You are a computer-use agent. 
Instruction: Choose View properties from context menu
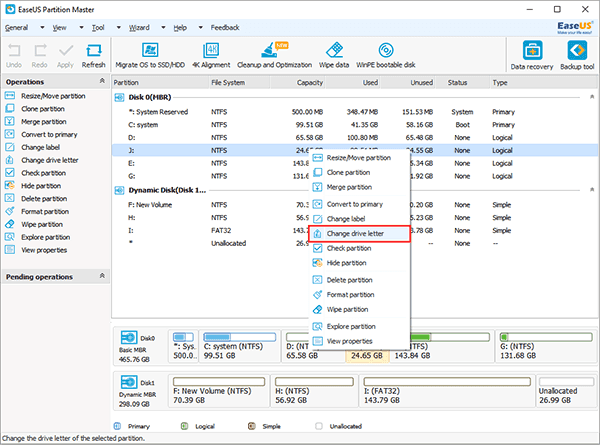click(360, 341)
